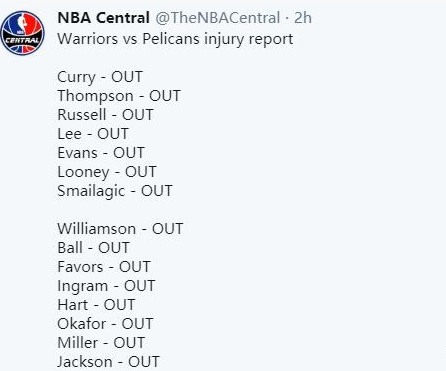Click the Lee - OUT line

tap(93, 134)
